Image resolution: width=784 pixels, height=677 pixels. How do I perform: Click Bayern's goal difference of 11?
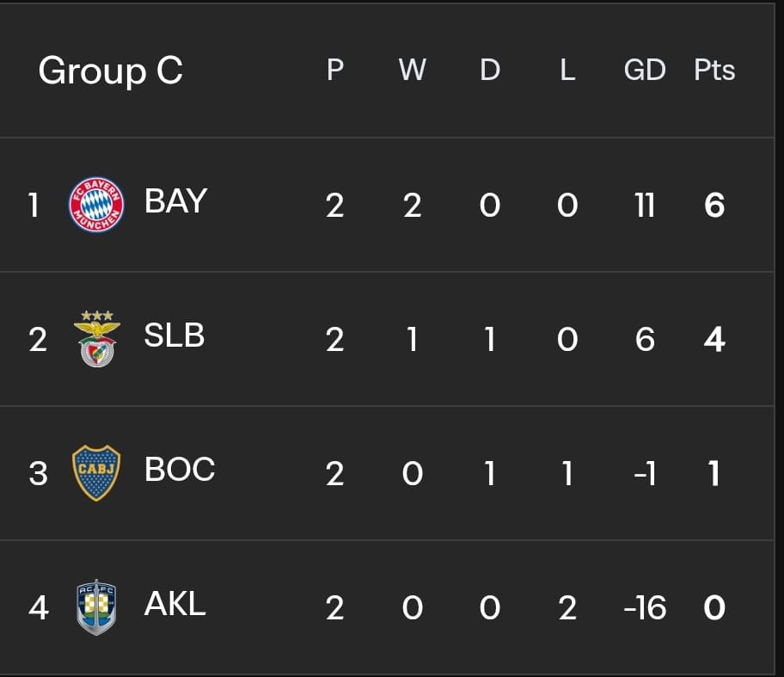[645, 205]
